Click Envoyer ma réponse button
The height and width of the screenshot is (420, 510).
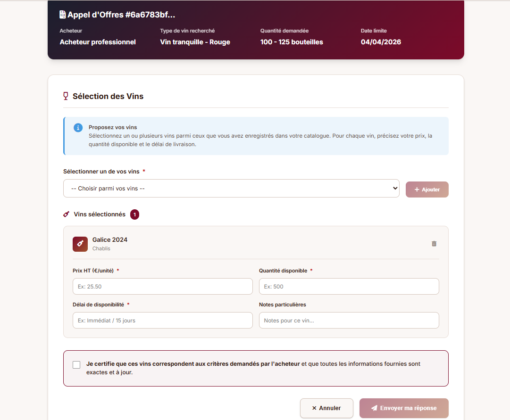tap(404, 408)
